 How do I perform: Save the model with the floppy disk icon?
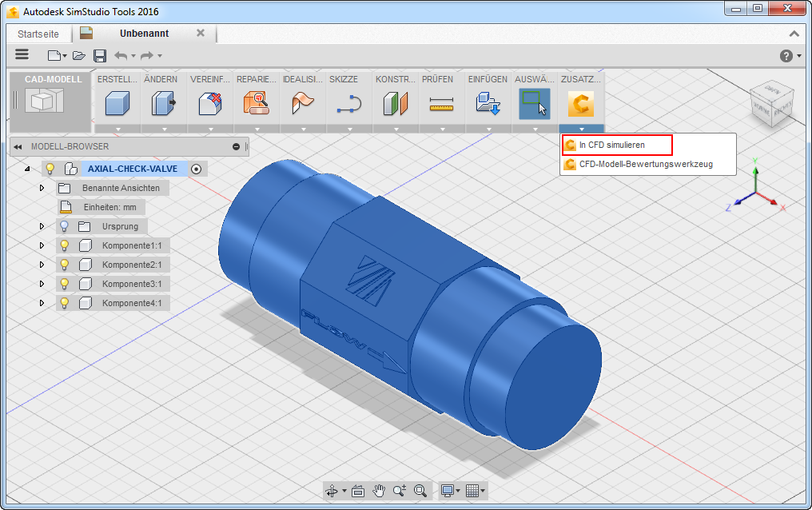click(100, 55)
